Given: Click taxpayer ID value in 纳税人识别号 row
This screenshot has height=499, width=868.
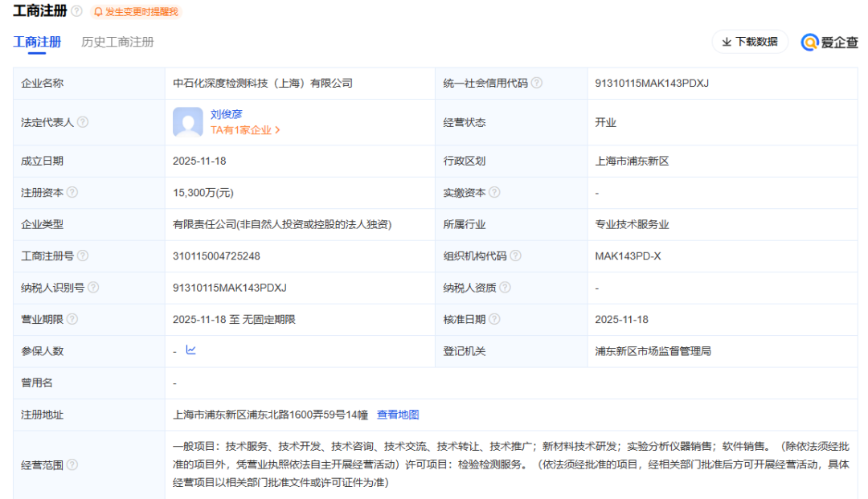Looking at the screenshot, I should (230, 288).
